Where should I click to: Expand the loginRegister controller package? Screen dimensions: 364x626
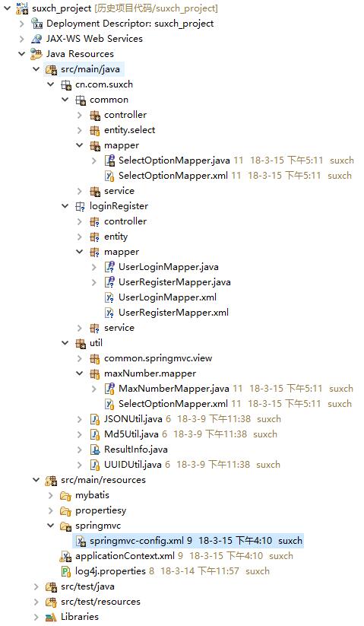coord(79,221)
